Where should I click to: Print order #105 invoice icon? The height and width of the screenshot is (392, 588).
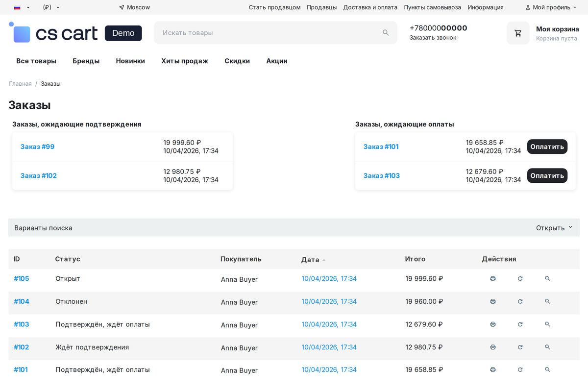click(x=492, y=279)
